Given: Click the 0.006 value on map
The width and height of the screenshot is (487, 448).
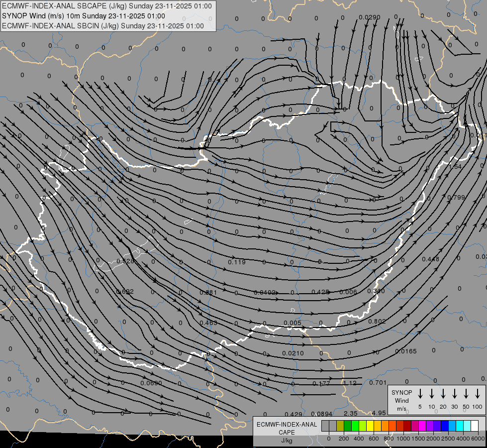Looking at the screenshot, I should pos(348,292).
